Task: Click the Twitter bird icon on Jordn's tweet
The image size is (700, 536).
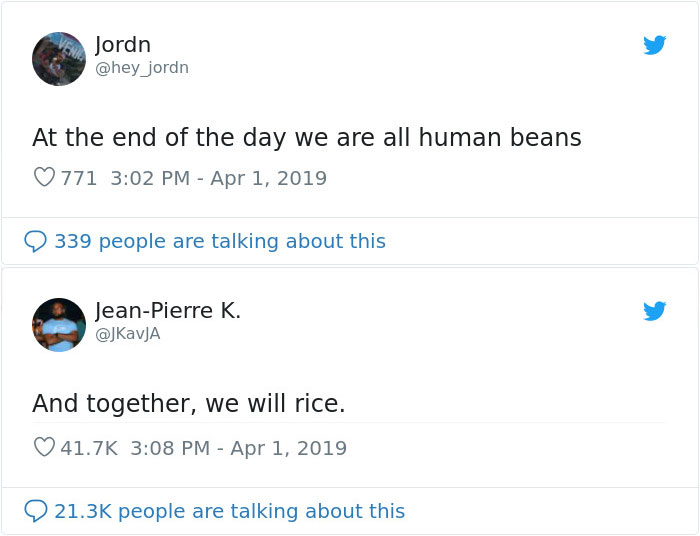Action: [654, 45]
